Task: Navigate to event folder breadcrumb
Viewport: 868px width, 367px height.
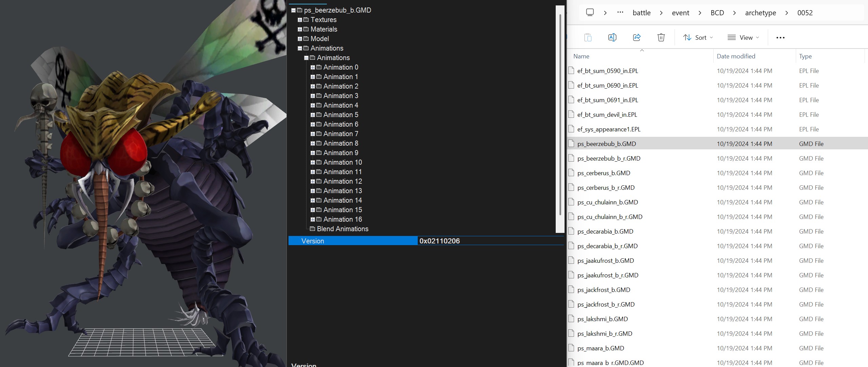Action: (x=680, y=13)
